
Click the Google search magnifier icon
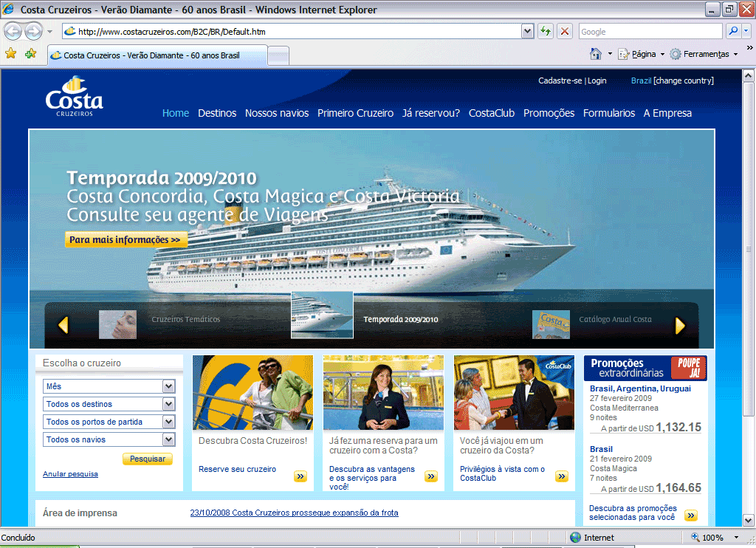(x=733, y=31)
